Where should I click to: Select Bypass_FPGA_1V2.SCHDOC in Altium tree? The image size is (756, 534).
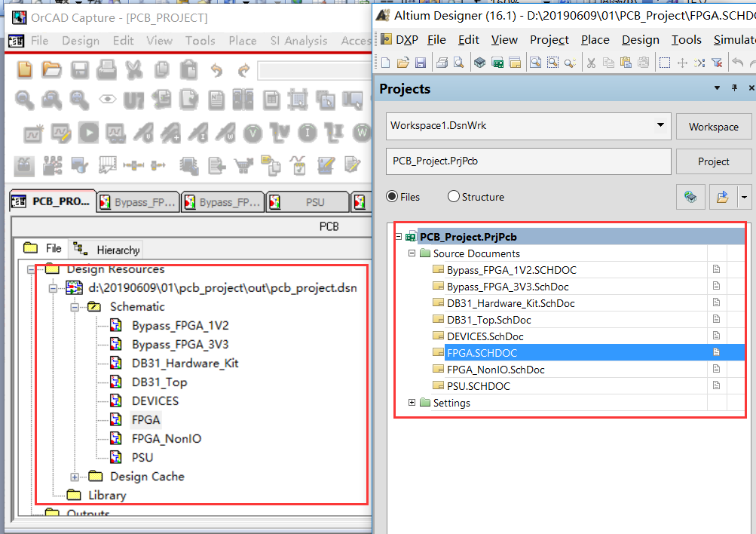coord(512,270)
